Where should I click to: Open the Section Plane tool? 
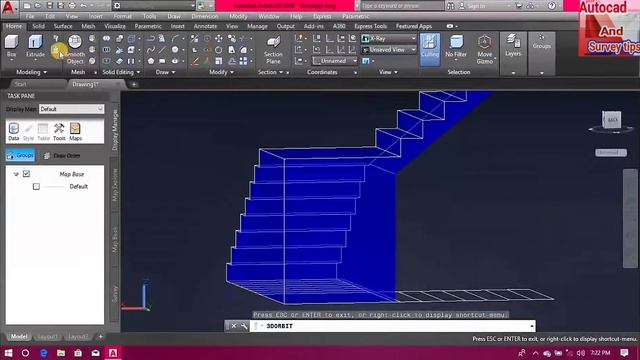(x=273, y=50)
